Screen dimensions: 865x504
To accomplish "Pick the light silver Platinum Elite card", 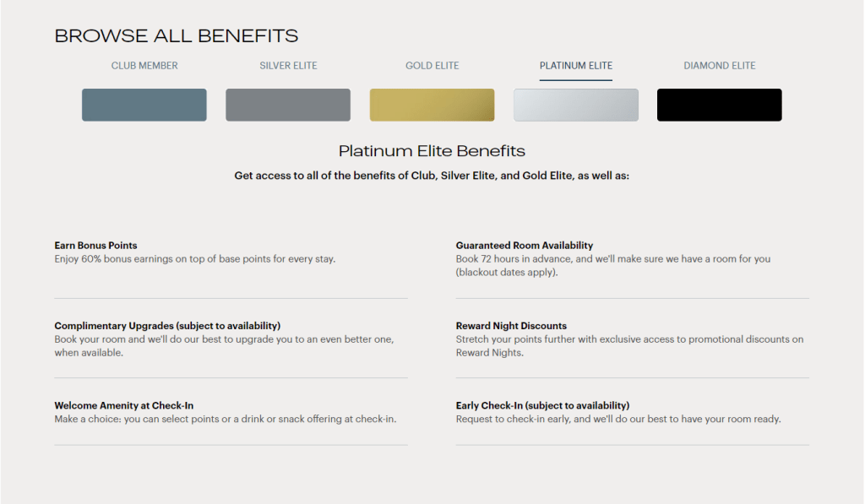I will (576, 105).
